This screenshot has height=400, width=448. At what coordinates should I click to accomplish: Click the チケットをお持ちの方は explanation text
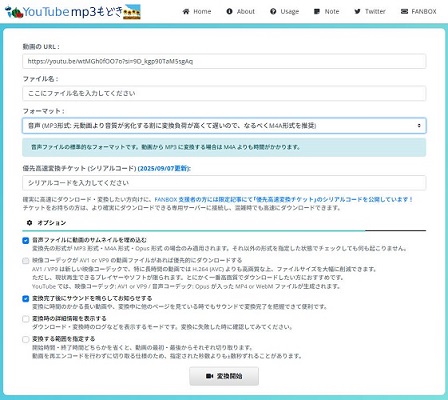pyautogui.click(x=181, y=208)
